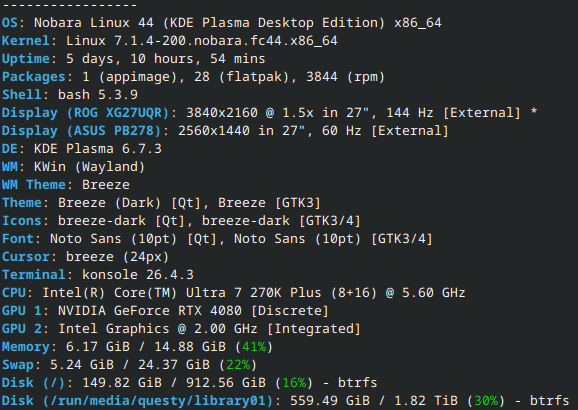Click the Display ASUS PB278 label
Viewport: 578px width, 410px height.
[x=81, y=131]
